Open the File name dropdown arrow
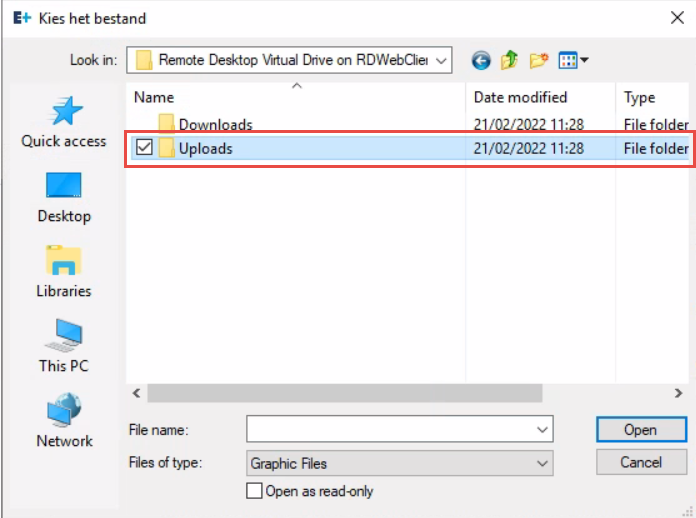Screen dimensions: 696x518 tap(542, 430)
